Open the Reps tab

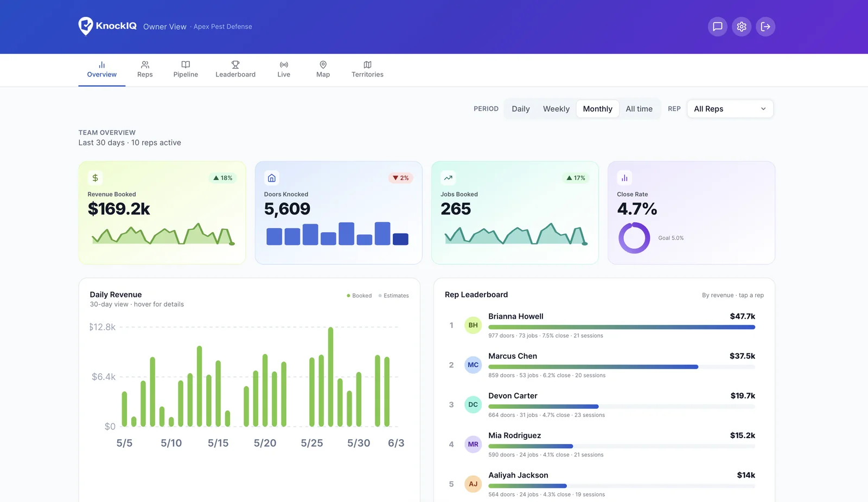point(145,70)
